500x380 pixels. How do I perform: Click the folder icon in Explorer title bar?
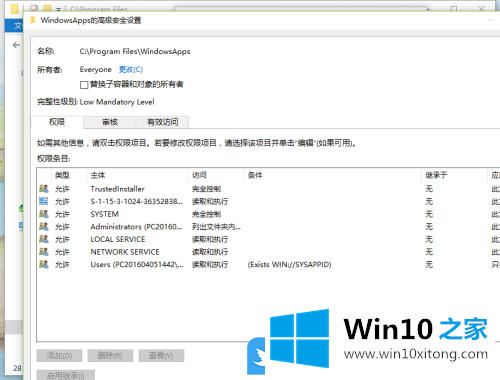(14, 9)
